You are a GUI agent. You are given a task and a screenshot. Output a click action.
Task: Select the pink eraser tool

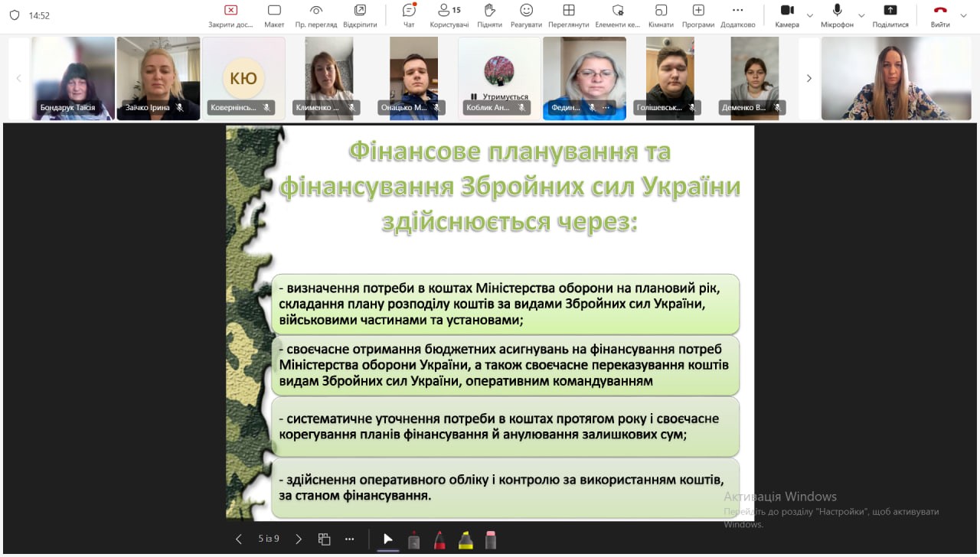[x=491, y=539]
